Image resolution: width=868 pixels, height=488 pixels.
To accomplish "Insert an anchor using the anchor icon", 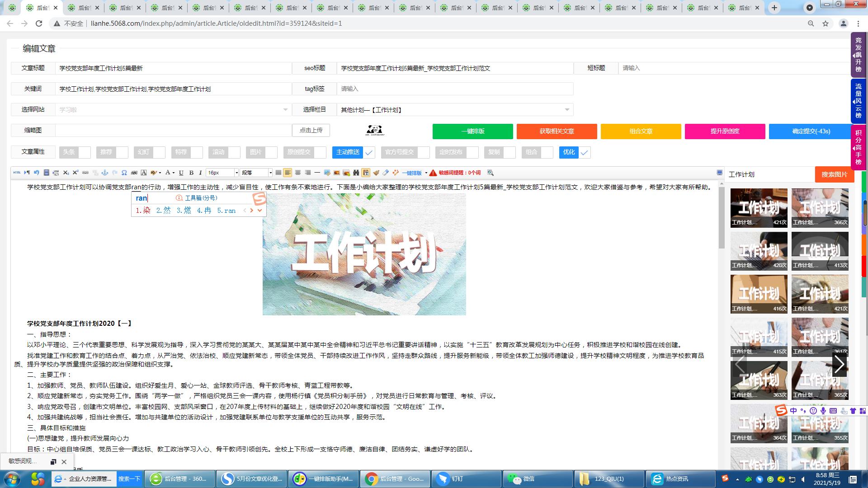I will click(x=104, y=173).
